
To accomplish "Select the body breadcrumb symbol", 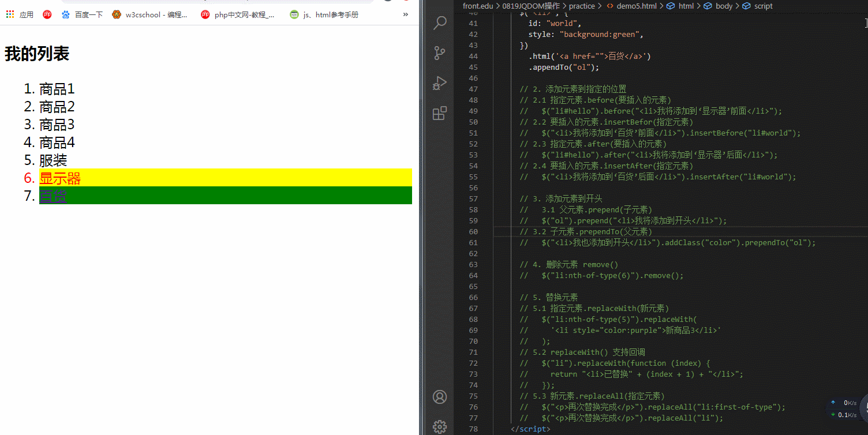I will 718,6.
